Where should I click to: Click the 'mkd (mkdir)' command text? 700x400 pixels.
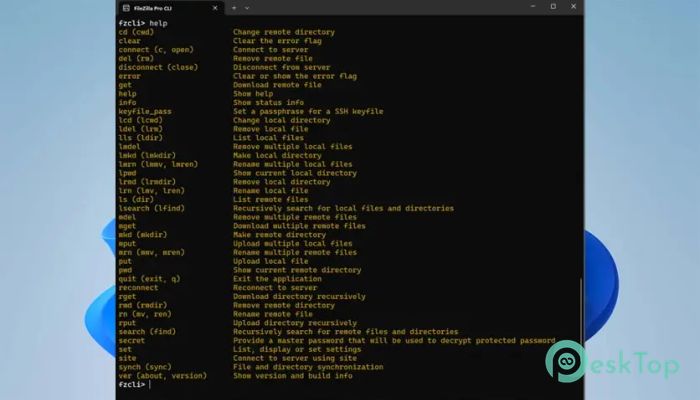coord(143,235)
